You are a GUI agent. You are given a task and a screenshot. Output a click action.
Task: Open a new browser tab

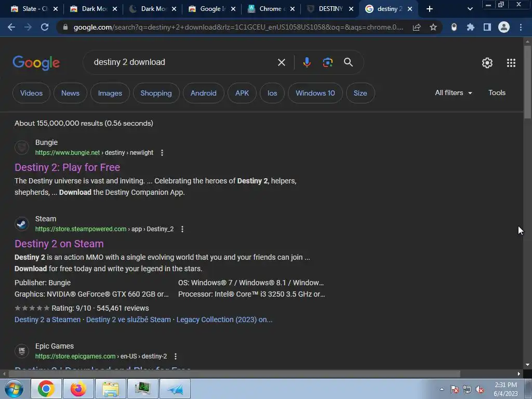click(430, 9)
